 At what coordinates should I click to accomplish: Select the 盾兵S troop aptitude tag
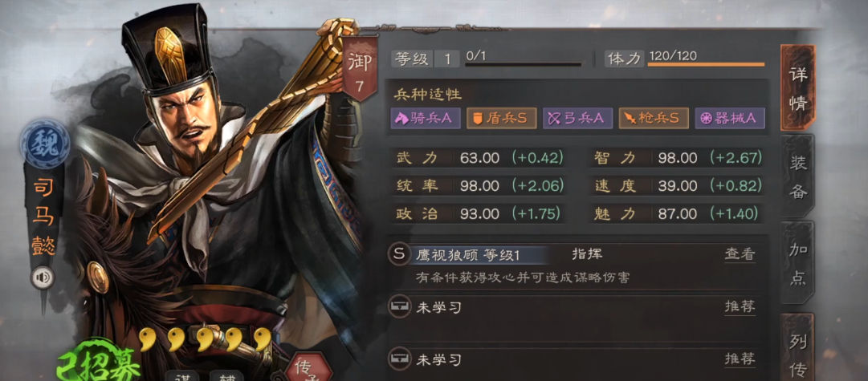502,118
